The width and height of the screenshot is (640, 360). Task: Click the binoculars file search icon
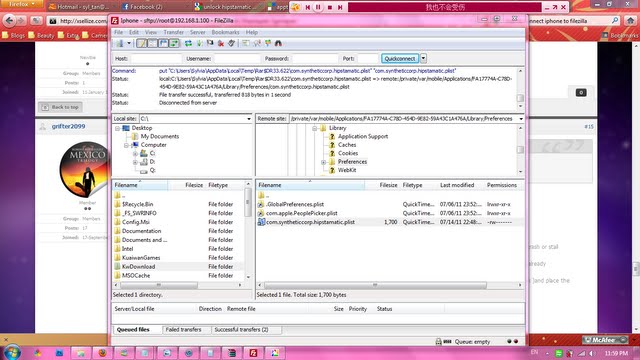pos(278,43)
